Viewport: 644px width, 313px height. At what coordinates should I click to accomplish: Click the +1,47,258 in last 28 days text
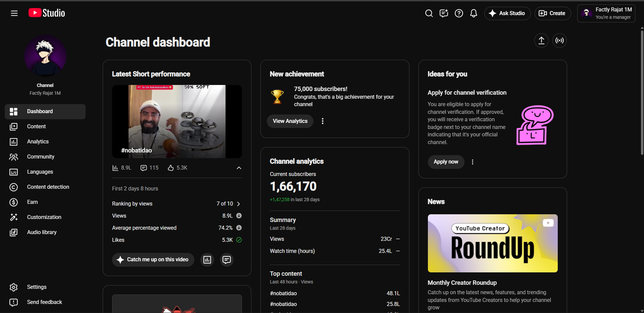(x=295, y=200)
